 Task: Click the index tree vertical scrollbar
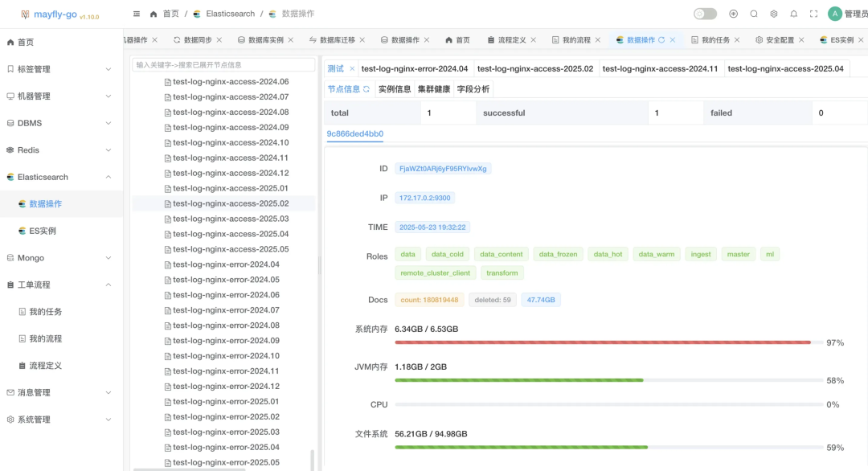tap(312, 460)
